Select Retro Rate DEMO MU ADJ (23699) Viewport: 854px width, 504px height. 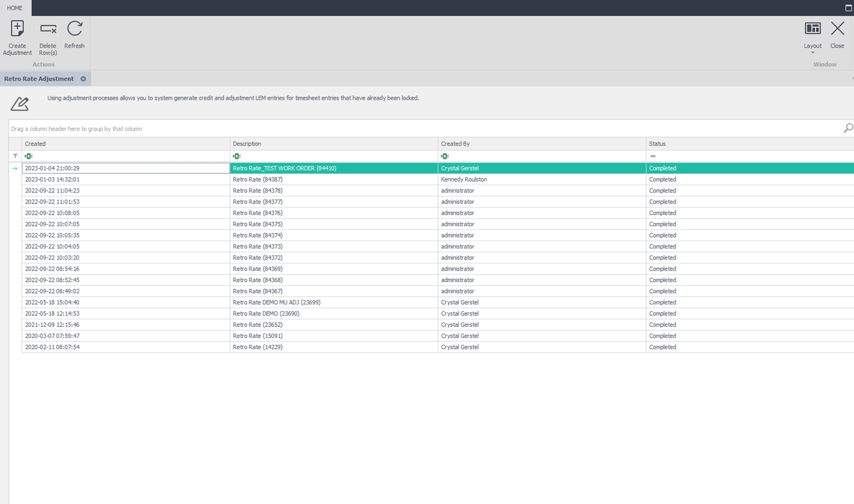(276, 302)
